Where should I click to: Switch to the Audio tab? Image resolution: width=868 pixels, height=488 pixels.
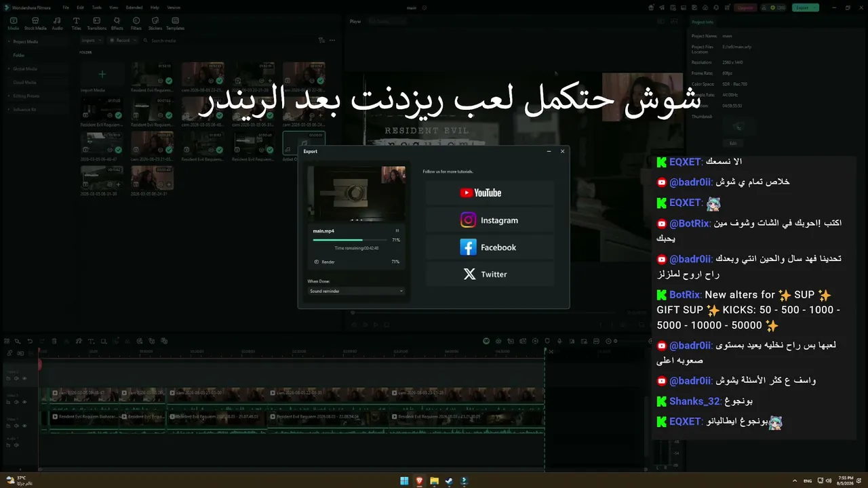[x=58, y=24]
